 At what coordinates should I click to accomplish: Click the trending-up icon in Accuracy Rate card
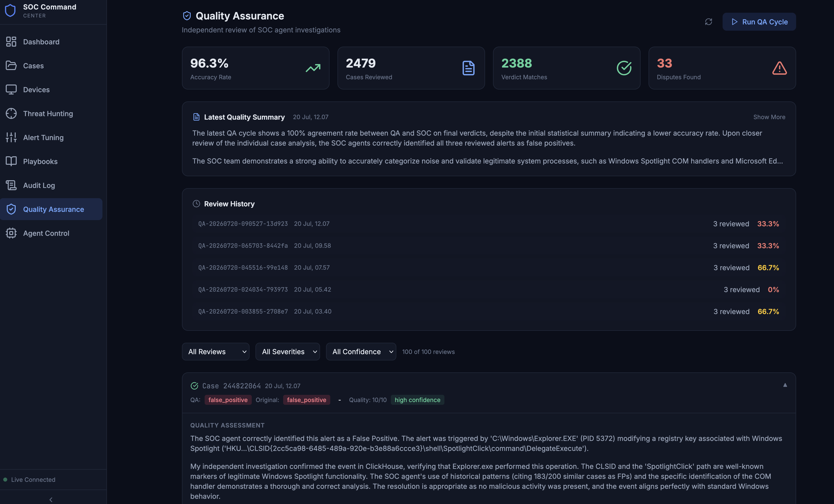pyautogui.click(x=313, y=68)
